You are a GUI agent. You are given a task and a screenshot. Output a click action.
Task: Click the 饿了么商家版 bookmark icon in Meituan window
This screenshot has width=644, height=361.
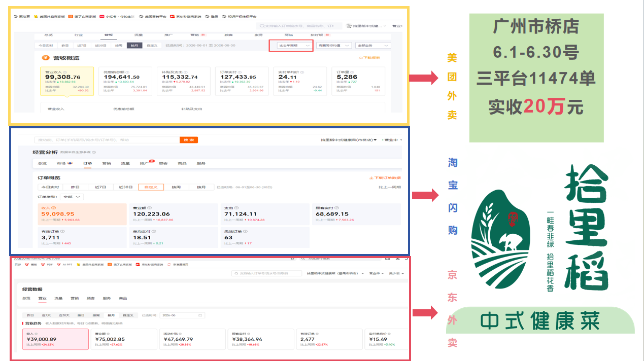tap(70, 16)
